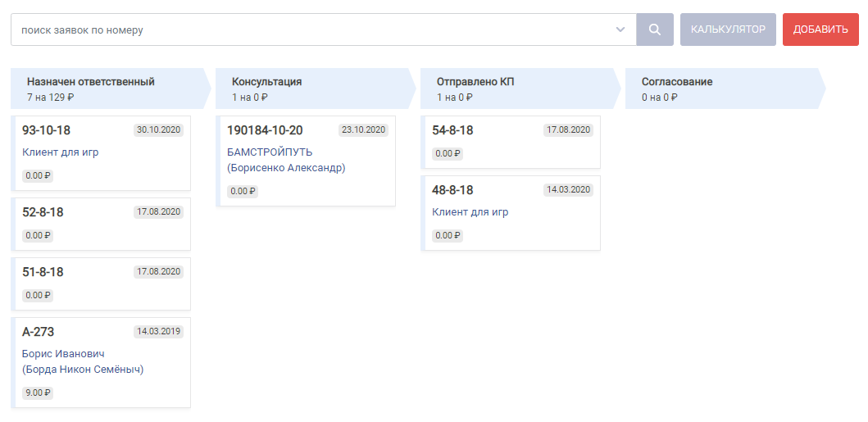This screenshot has width=868, height=422.
Task: Open order card 48-8-18
Action: click(x=511, y=213)
